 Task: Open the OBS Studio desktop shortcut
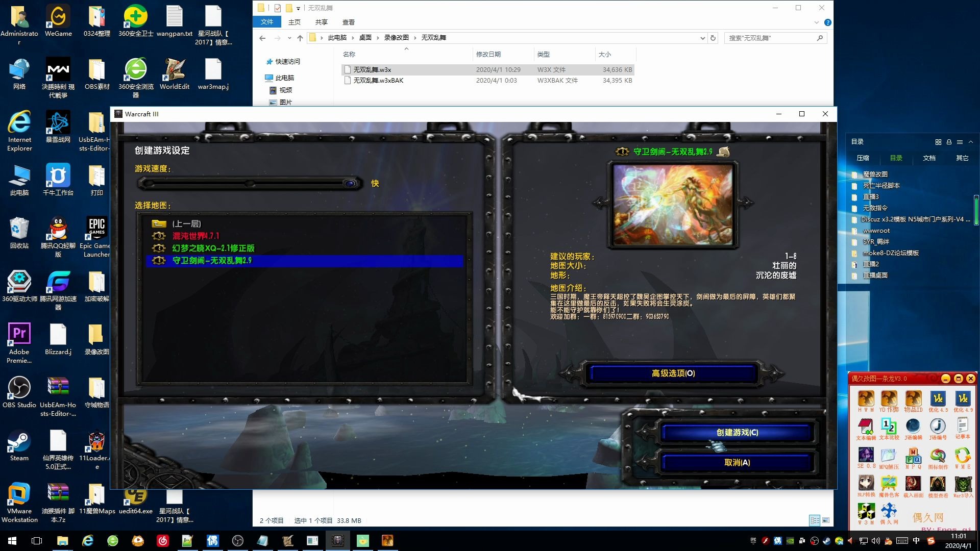tap(19, 392)
